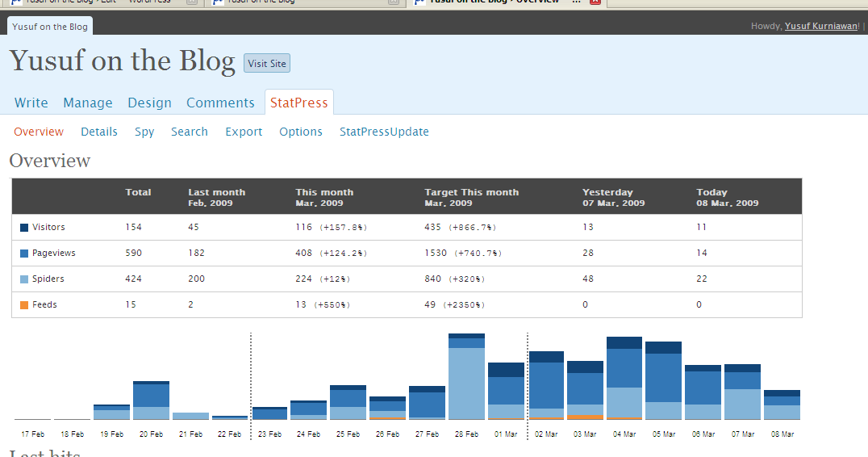Click the 25 Feb chart bar
Viewport: 868px width, 457px height.
pos(348,403)
